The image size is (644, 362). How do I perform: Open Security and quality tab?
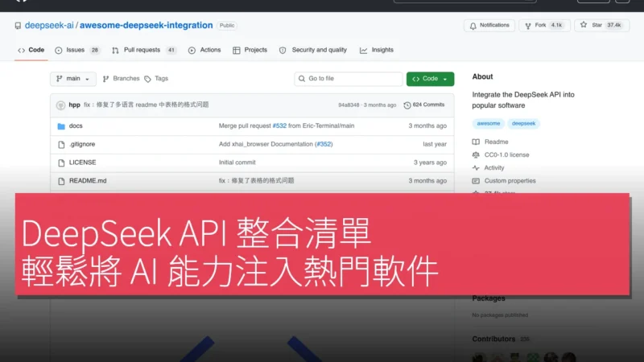[x=312, y=50]
